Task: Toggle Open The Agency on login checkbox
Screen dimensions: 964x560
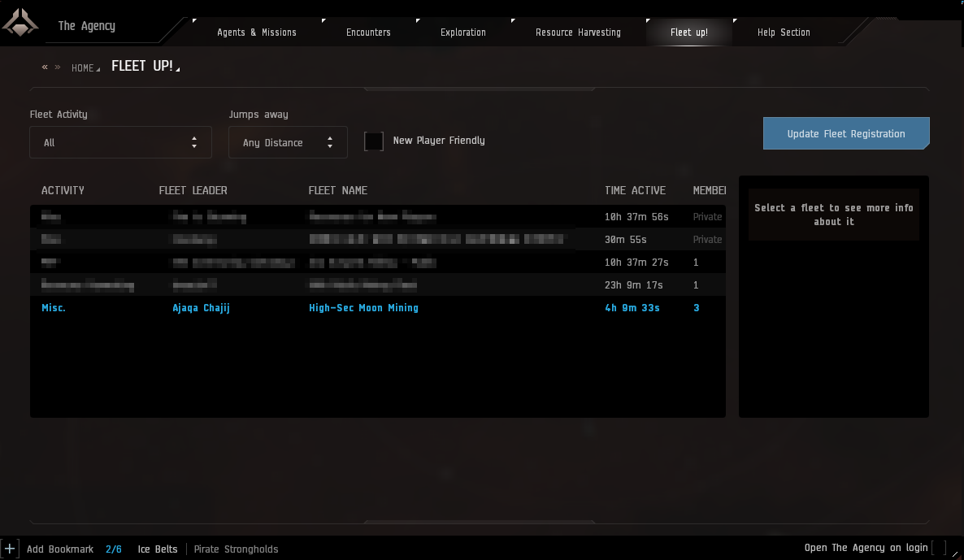Action: [x=939, y=548]
